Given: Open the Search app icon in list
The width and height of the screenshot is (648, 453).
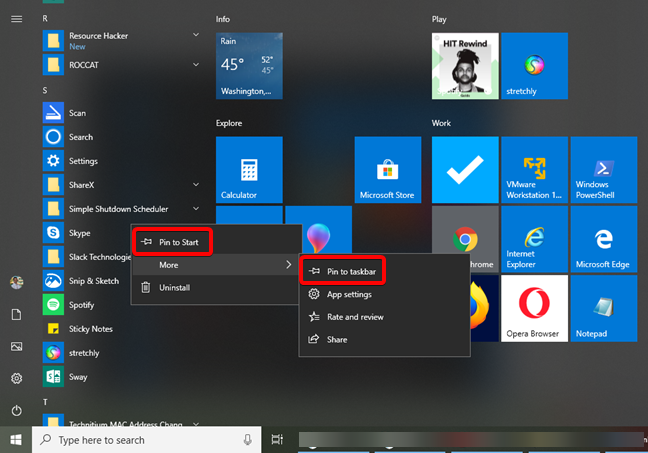Looking at the screenshot, I should tap(53, 137).
